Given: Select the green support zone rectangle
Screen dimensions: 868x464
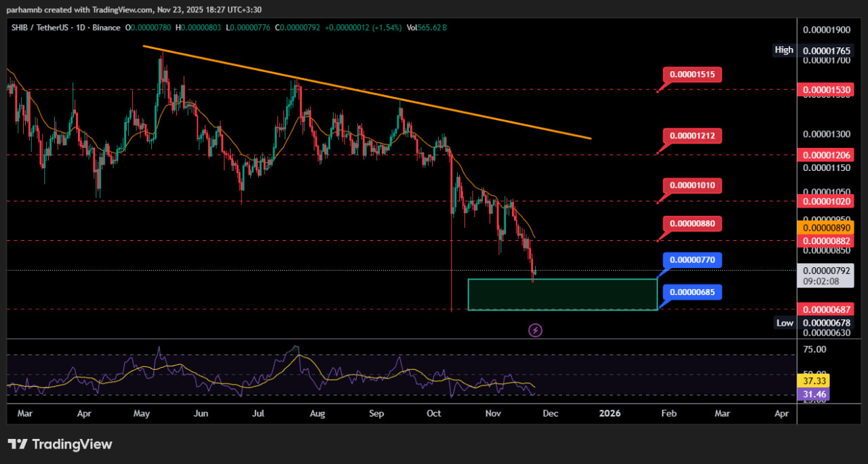Looking at the screenshot, I should [x=562, y=294].
